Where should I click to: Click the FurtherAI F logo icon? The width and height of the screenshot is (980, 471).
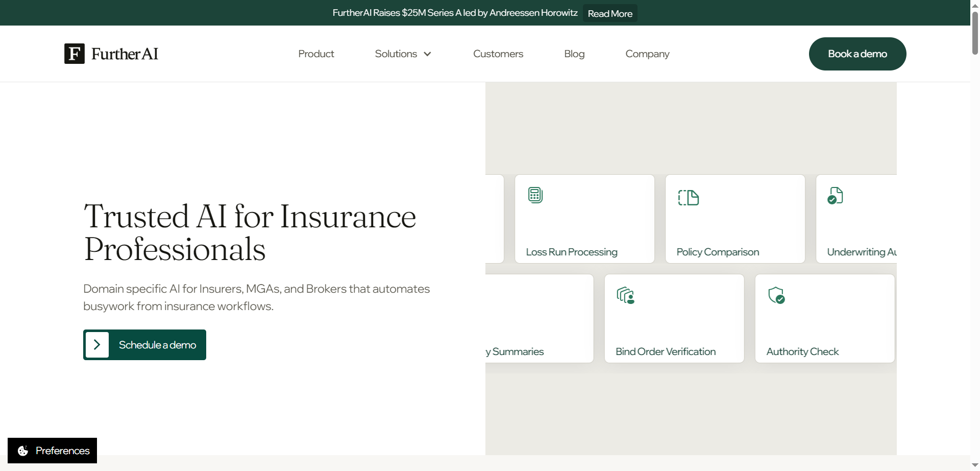75,54
